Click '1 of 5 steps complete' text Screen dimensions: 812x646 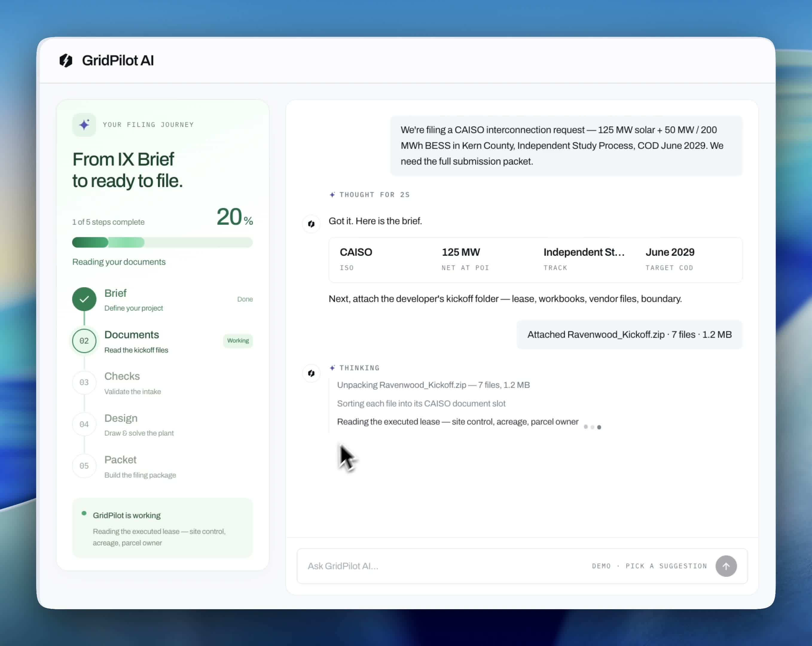coord(108,222)
